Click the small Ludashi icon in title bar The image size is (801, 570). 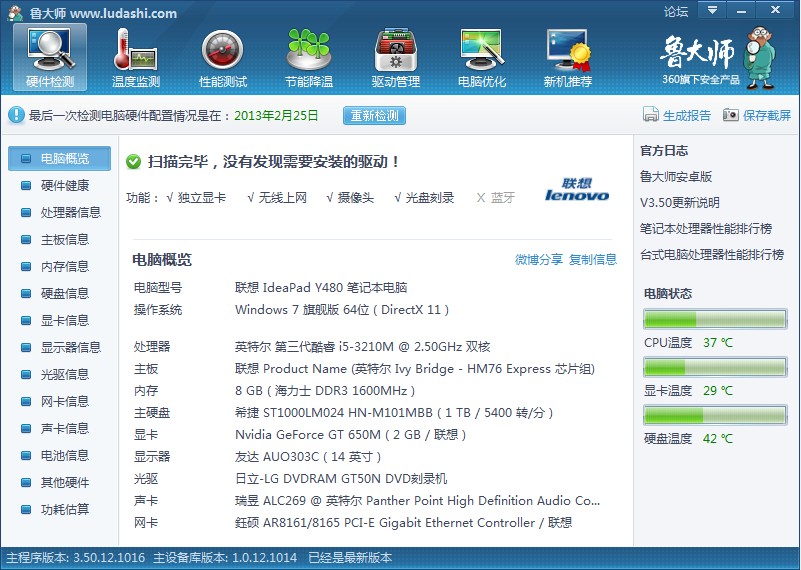tap(15, 12)
